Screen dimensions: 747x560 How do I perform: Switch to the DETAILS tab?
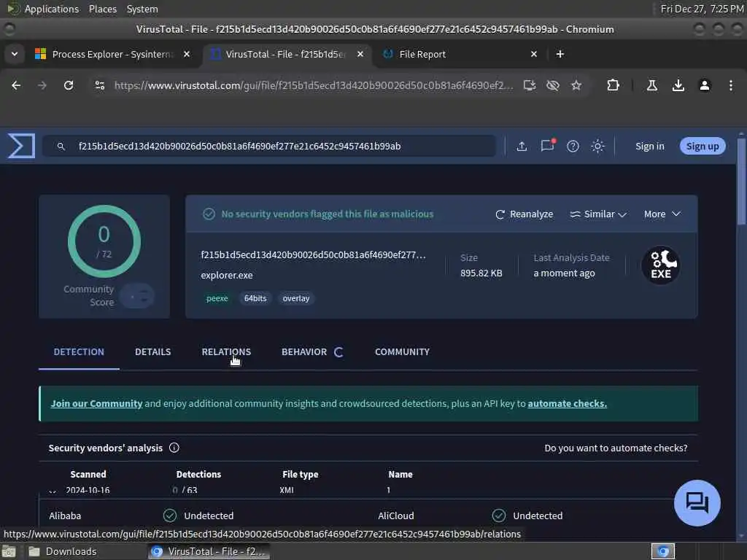pos(152,352)
